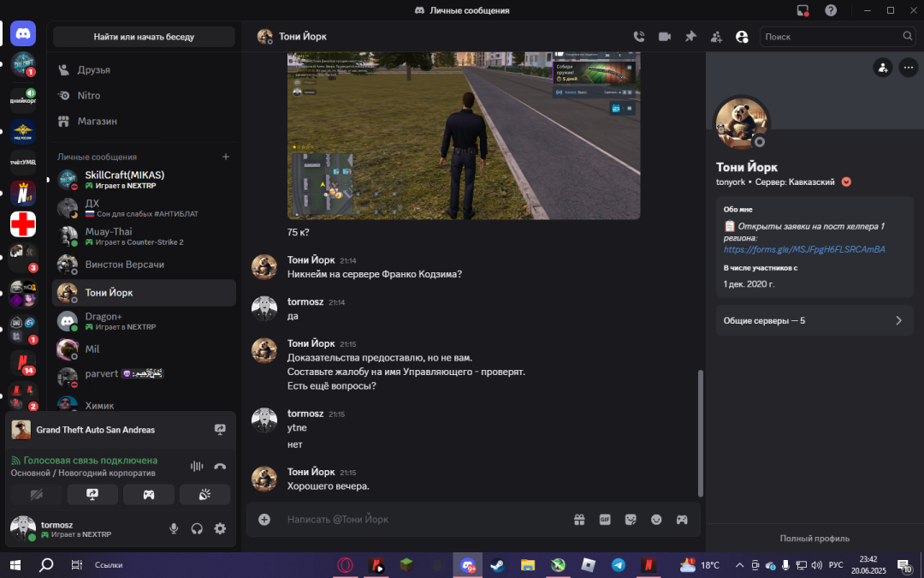This screenshot has width=924, height=578.
Task: Stream Grand Theft Auto San Andreas icon
Action: [220, 430]
